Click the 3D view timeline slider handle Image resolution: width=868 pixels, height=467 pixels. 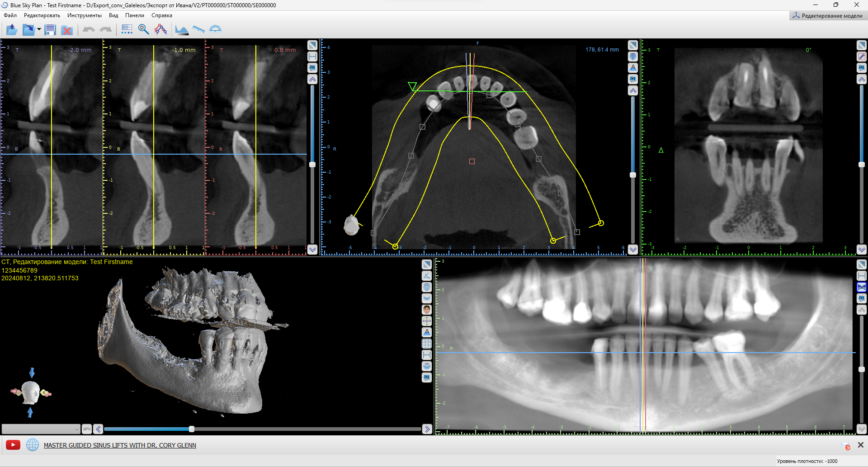pos(192,429)
